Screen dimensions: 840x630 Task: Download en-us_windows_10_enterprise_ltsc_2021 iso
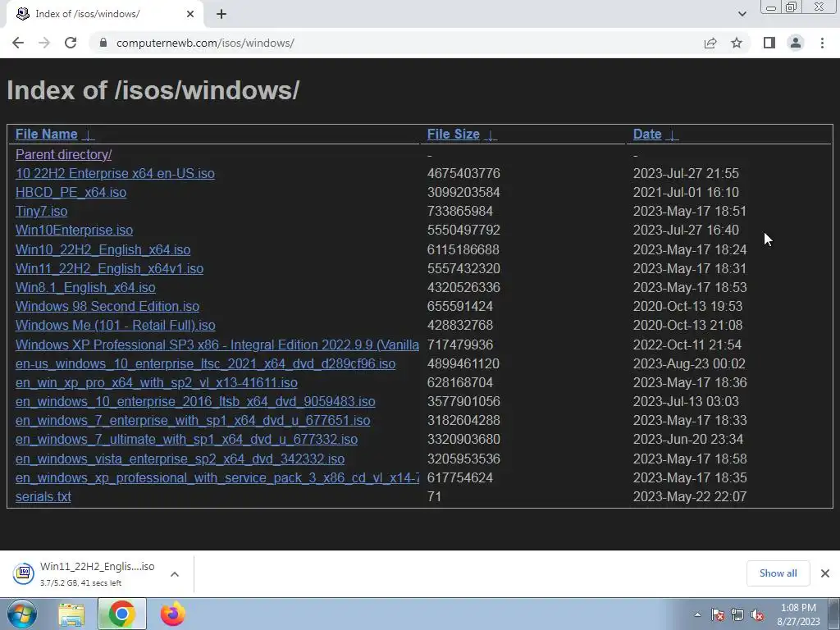[x=205, y=363]
